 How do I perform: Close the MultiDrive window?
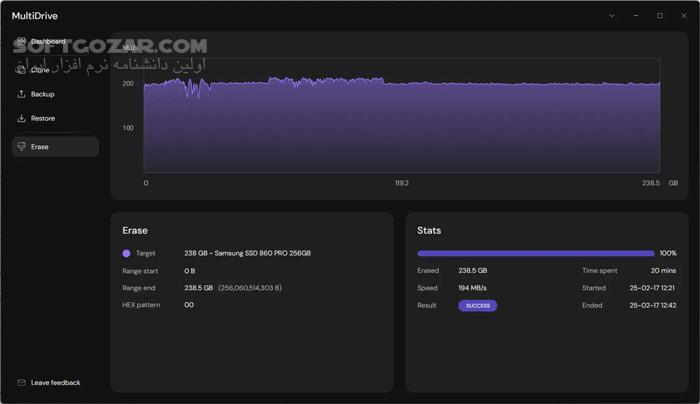[683, 16]
